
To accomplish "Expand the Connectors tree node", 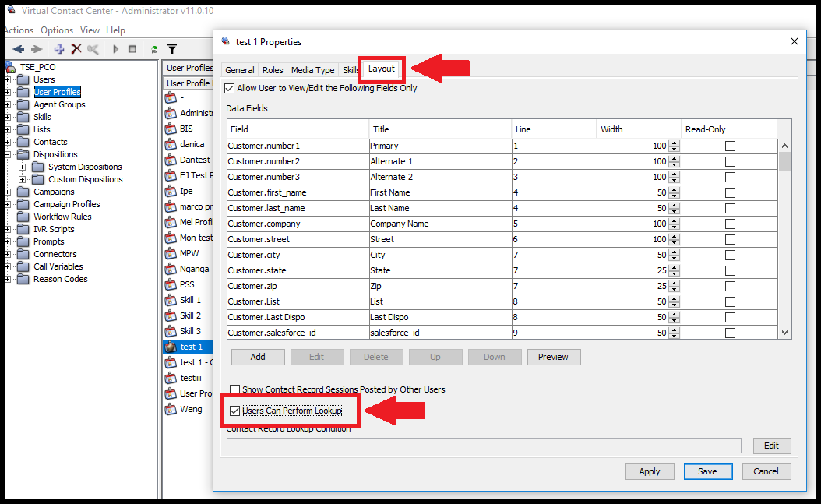I will coord(8,254).
